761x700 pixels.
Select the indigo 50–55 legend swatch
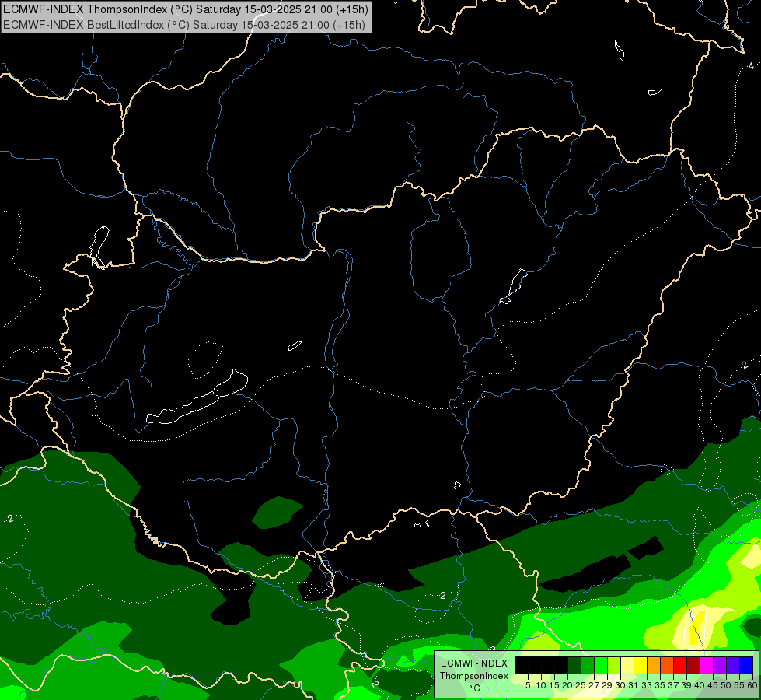click(x=733, y=665)
